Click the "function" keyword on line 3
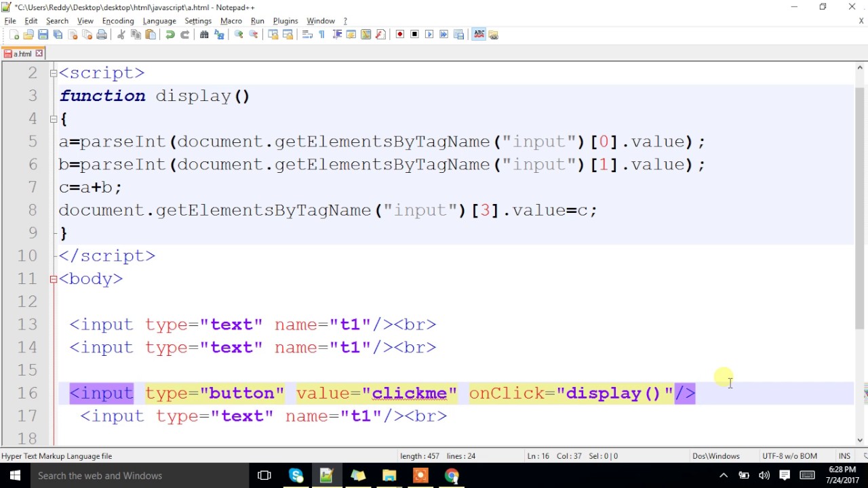 pos(102,96)
